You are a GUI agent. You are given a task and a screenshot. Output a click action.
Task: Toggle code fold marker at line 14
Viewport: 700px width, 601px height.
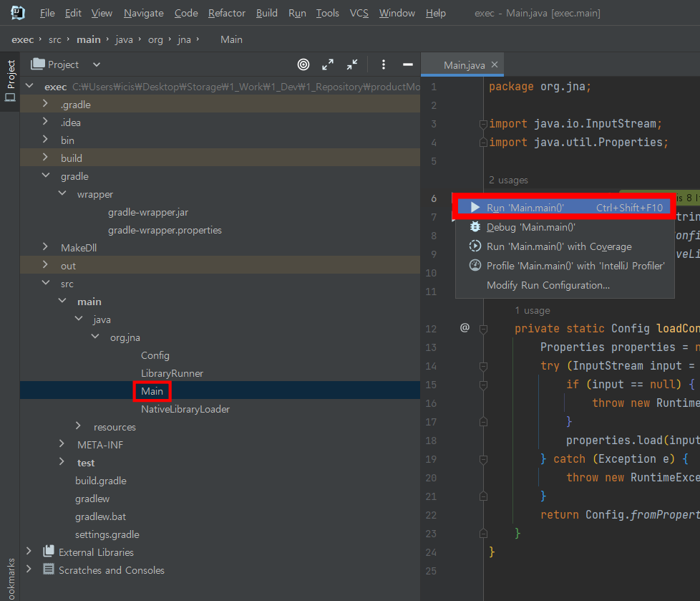pyautogui.click(x=483, y=367)
